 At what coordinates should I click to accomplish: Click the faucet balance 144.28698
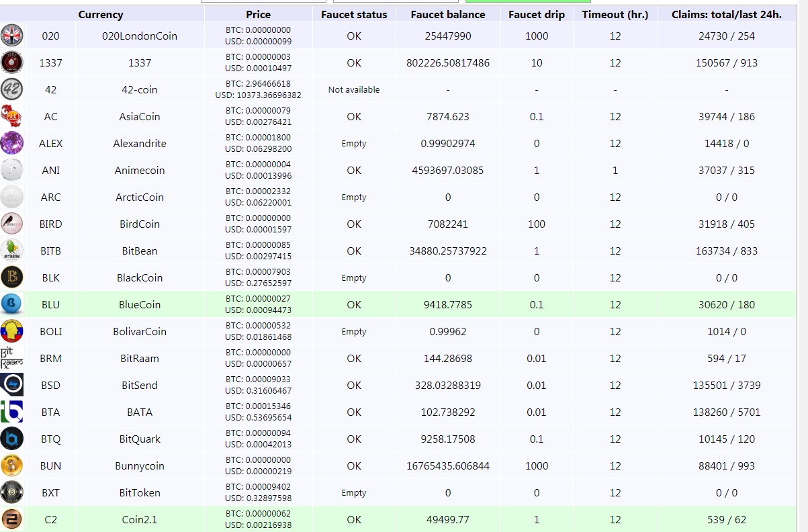point(448,358)
